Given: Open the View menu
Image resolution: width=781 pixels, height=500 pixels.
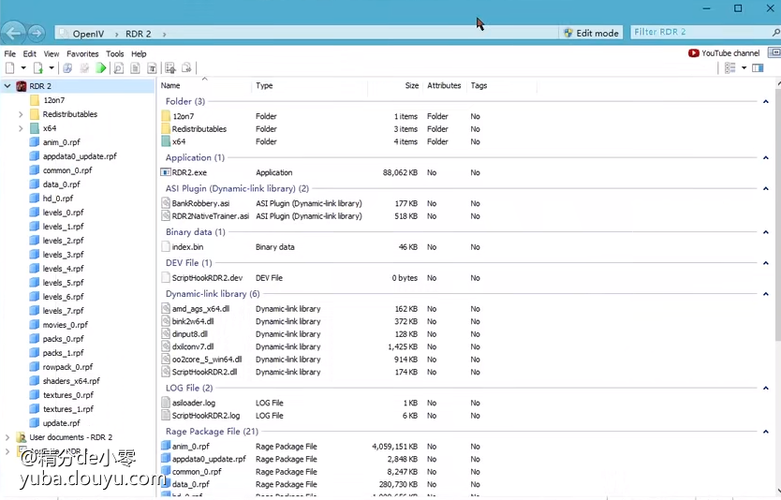Looking at the screenshot, I should (x=51, y=54).
